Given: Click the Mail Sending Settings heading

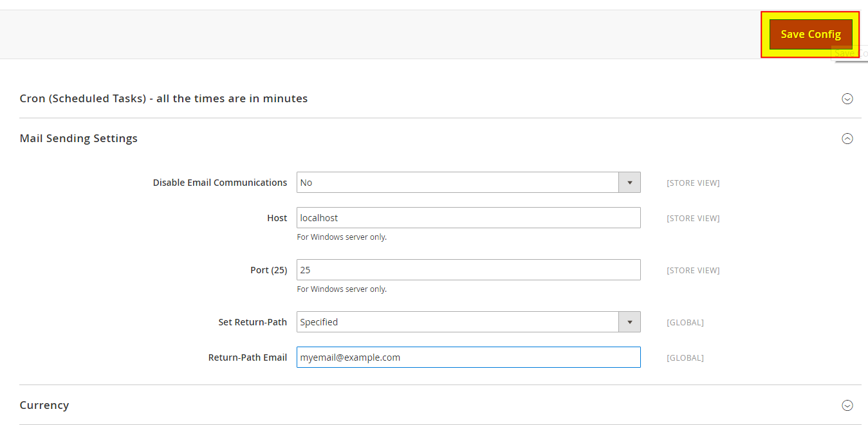Looking at the screenshot, I should (x=78, y=138).
